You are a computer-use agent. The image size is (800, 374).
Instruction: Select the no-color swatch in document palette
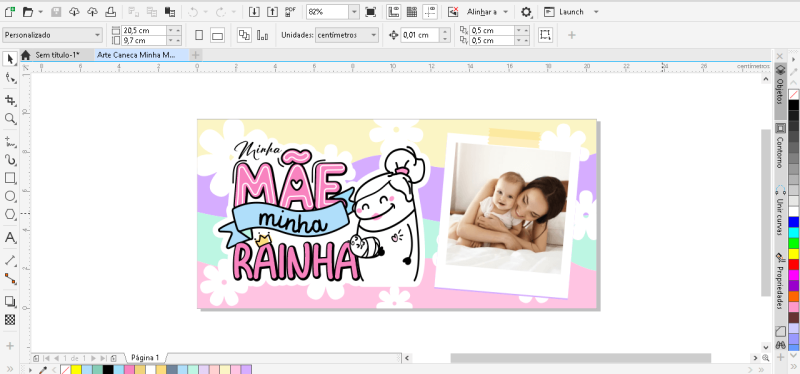pyautogui.click(x=65, y=369)
